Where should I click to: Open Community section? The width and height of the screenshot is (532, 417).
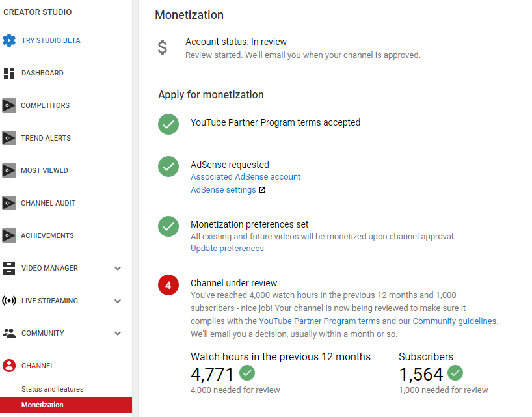click(43, 333)
